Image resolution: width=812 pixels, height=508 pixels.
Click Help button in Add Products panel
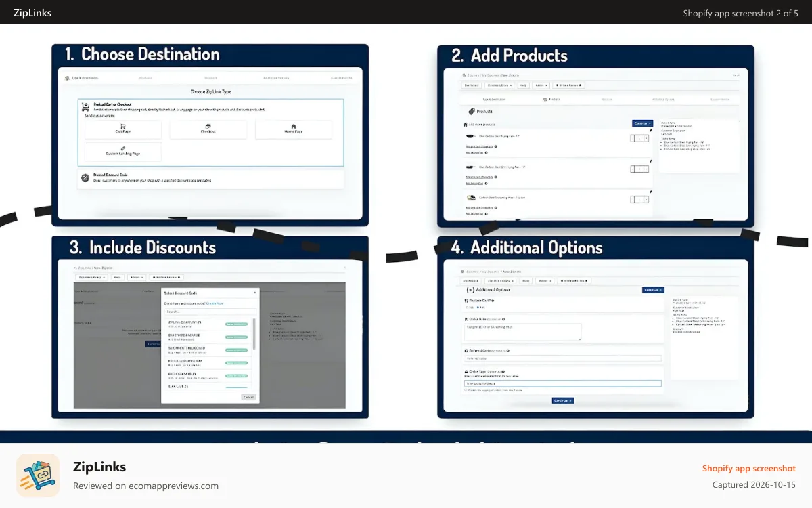click(523, 85)
